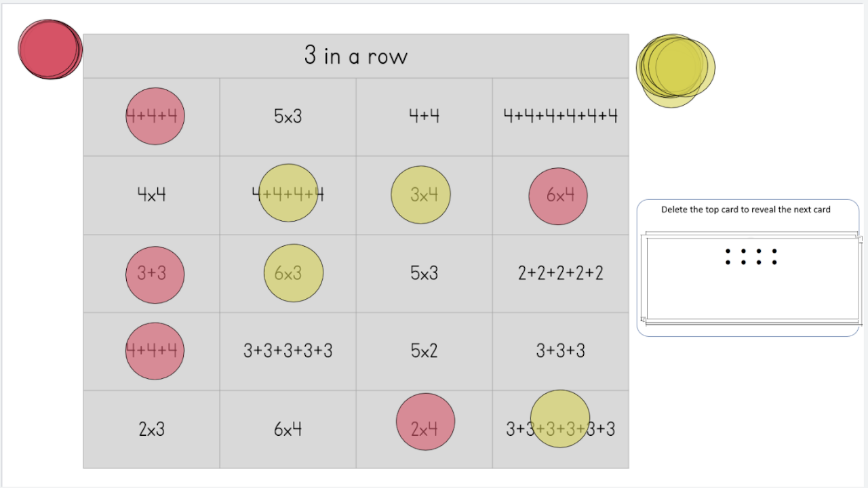The image size is (868, 488).
Task: Click the '3 in a row' title
Action: tap(356, 56)
